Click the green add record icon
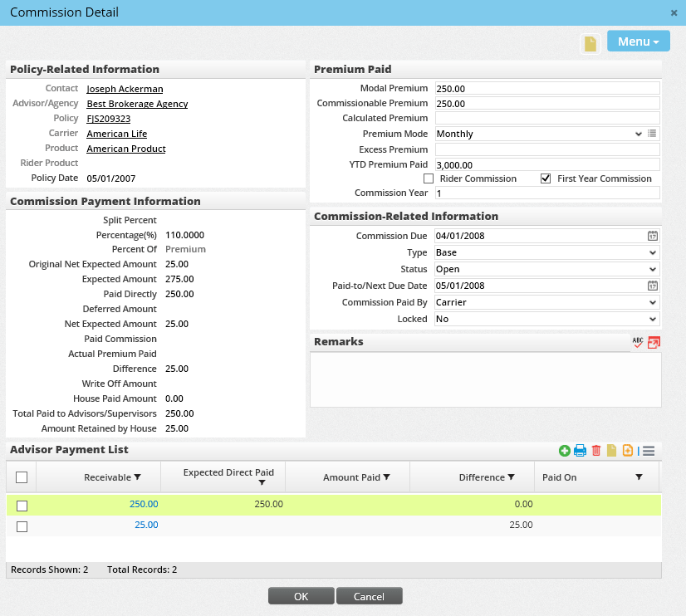Image resolution: width=686 pixels, height=616 pixels. [x=565, y=451]
